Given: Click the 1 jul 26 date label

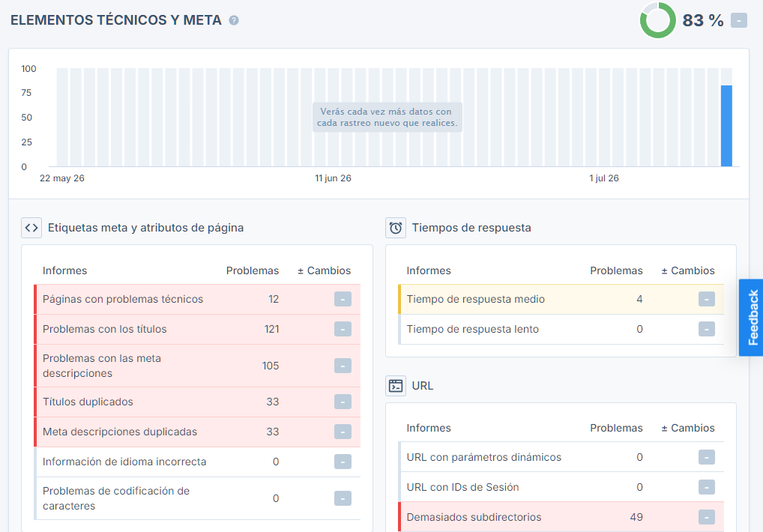Looking at the screenshot, I should (604, 178).
